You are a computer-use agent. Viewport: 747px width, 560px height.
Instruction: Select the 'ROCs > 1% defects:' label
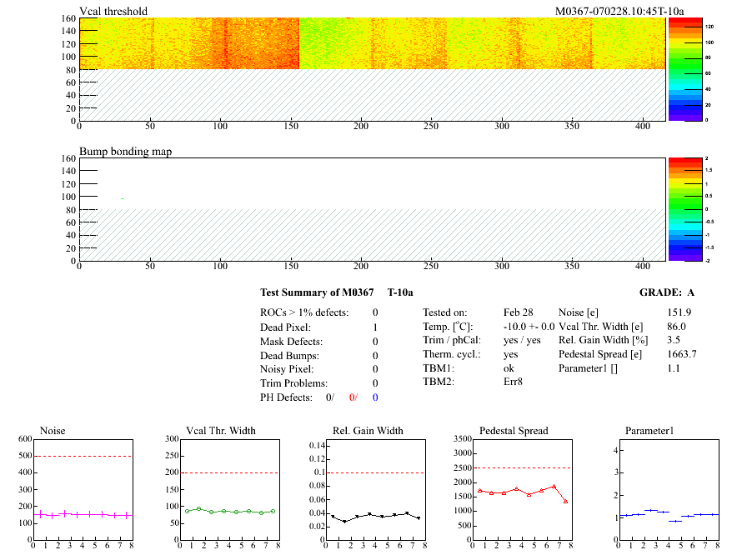pyautogui.click(x=304, y=312)
